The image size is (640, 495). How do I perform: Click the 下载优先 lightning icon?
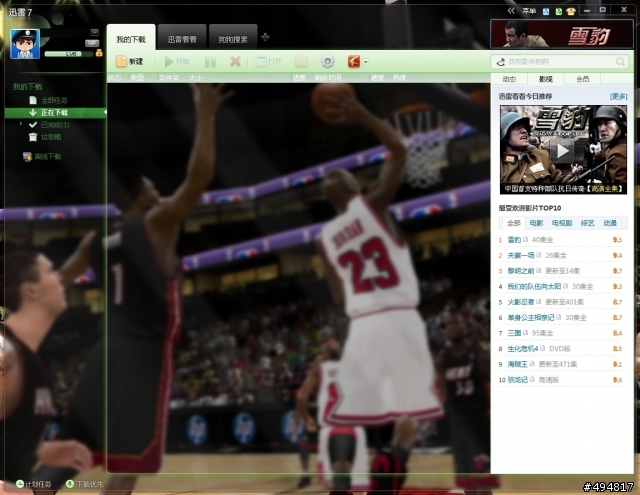pyautogui.click(x=70, y=484)
